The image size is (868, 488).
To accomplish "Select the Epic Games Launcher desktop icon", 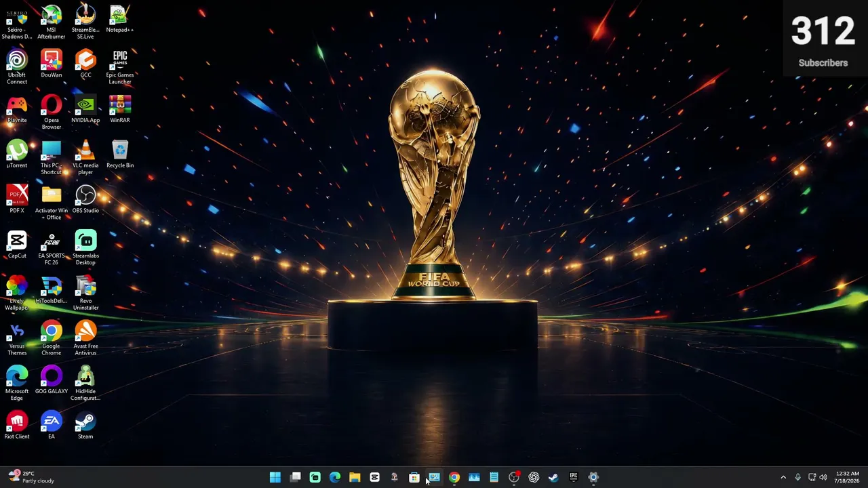I will tap(120, 67).
